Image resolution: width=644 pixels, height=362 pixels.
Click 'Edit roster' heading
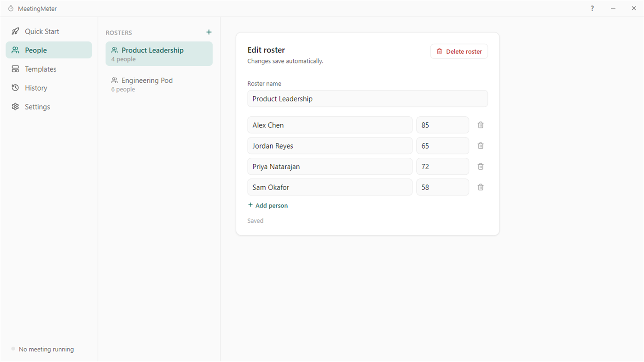click(x=266, y=50)
